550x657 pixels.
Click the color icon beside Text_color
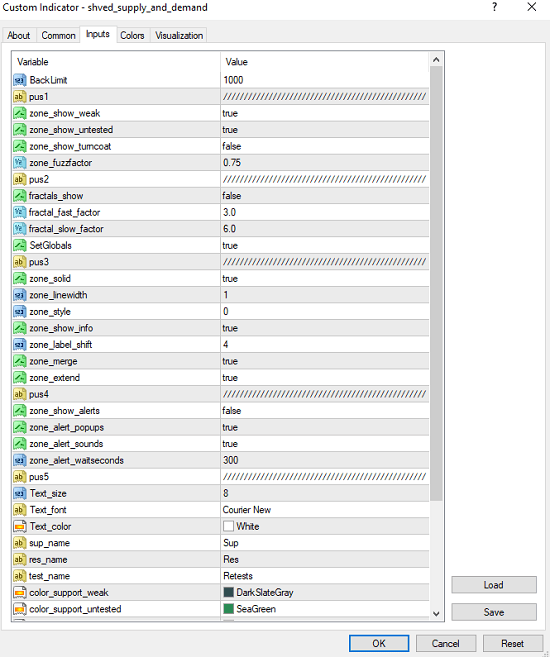click(x=19, y=526)
